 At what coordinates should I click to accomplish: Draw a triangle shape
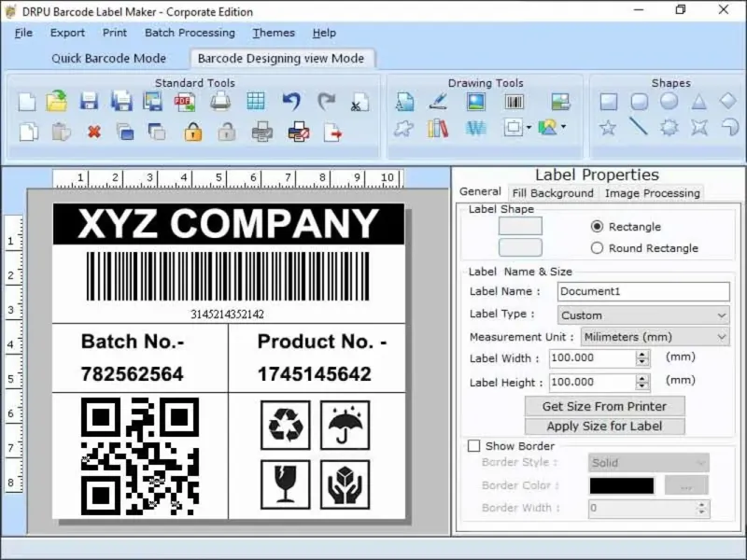[x=698, y=102]
